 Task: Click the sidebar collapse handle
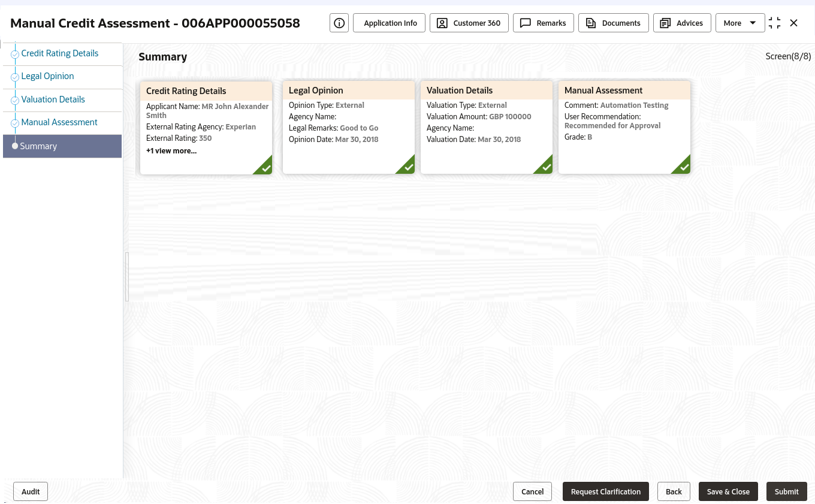[x=127, y=276]
